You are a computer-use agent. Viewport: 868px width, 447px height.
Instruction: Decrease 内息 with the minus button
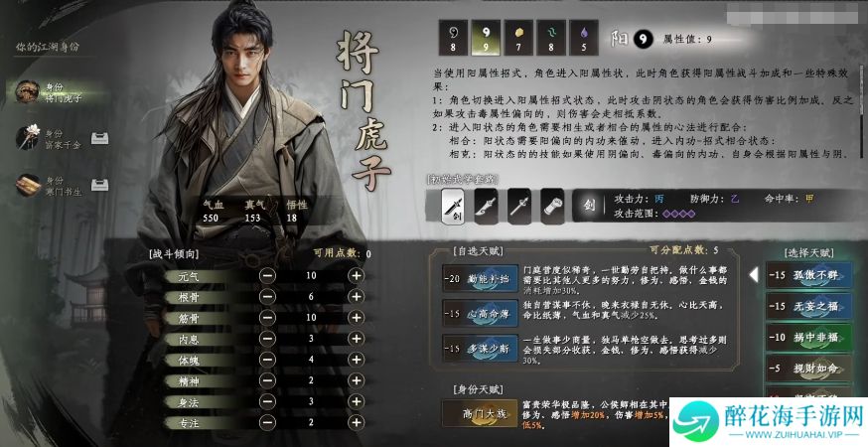point(267,339)
